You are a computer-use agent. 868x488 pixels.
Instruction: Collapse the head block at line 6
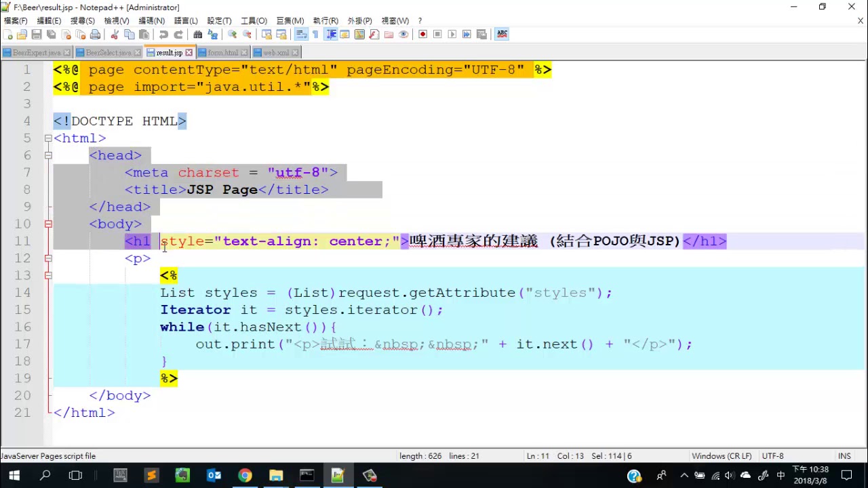tap(48, 155)
